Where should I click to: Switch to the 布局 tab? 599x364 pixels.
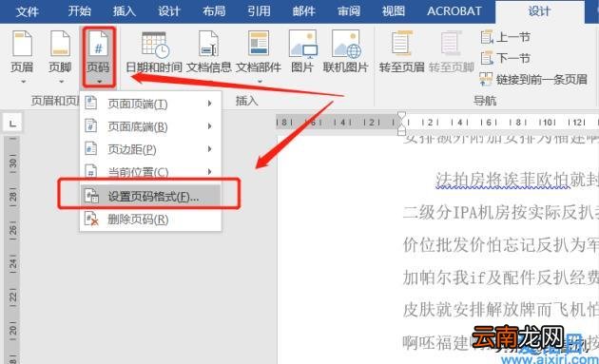[214, 11]
